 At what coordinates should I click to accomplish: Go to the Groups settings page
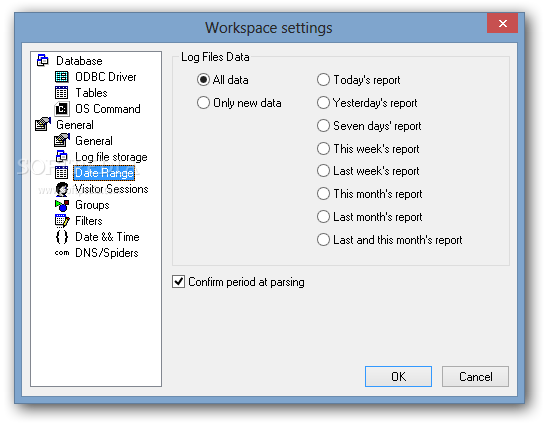tap(92, 205)
